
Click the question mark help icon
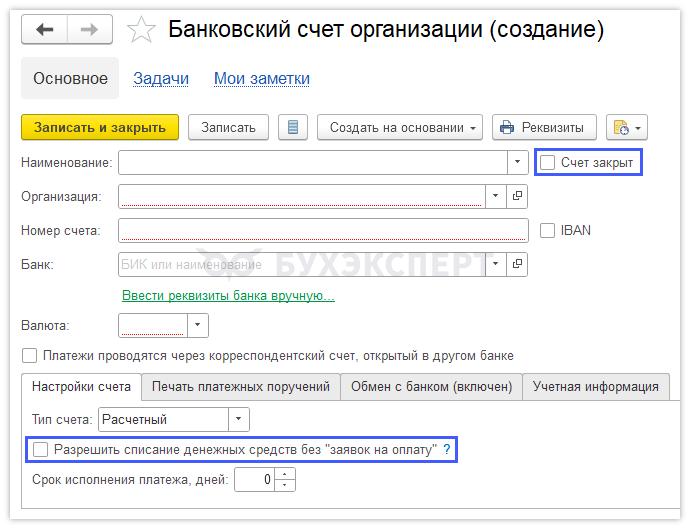[x=447, y=451]
